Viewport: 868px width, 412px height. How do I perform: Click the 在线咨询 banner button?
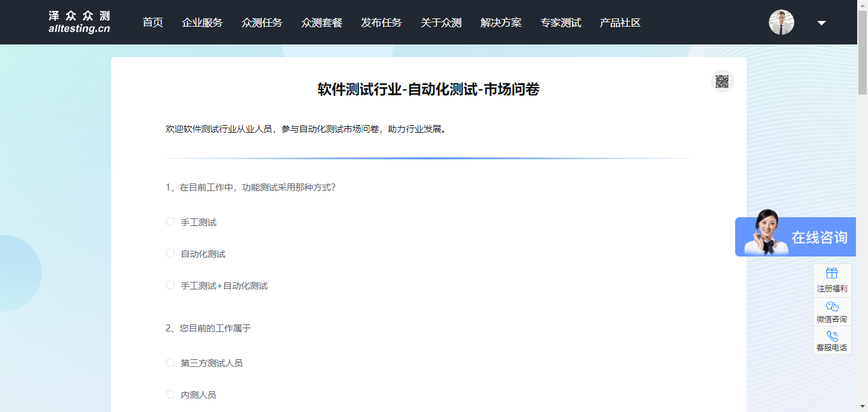pyautogui.click(x=796, y=236)
